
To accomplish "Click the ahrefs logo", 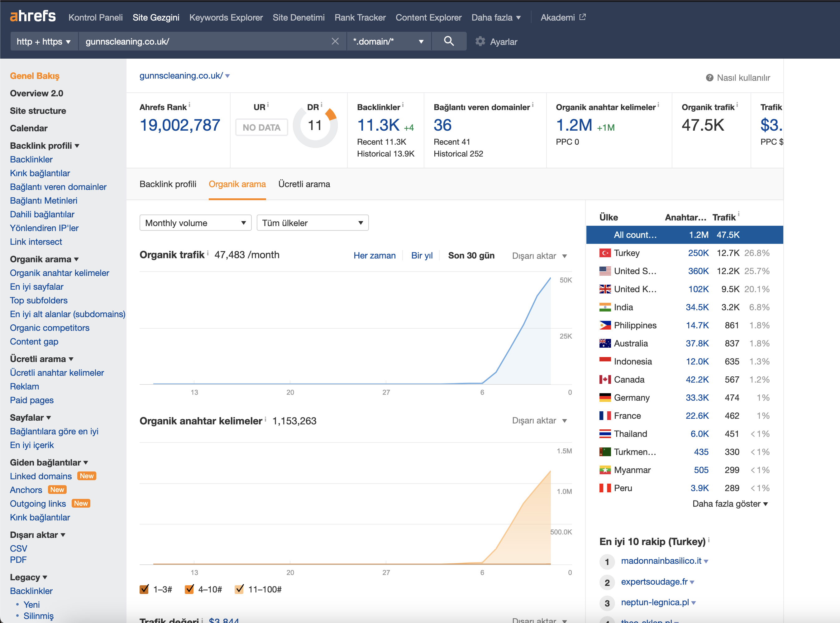I will (33, 17).
